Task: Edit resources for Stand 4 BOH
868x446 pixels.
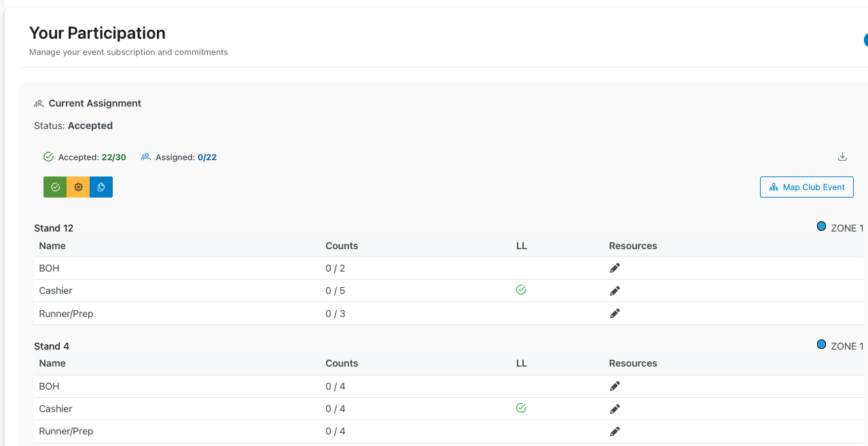Action: (615, 386)
